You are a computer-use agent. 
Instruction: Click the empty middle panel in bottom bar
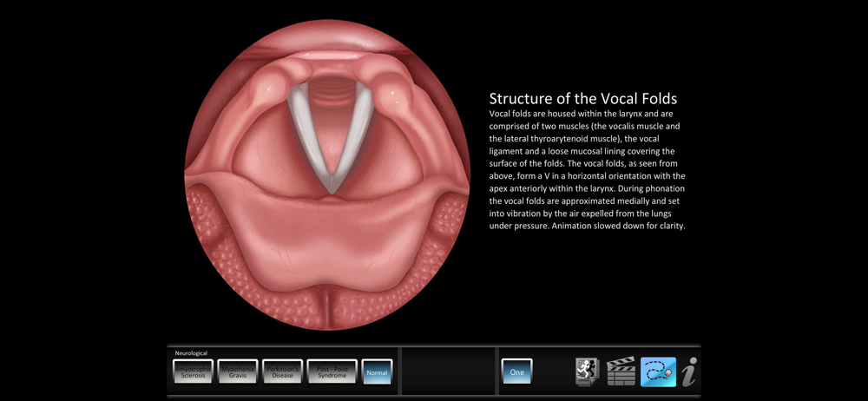(x=447, y=371)
